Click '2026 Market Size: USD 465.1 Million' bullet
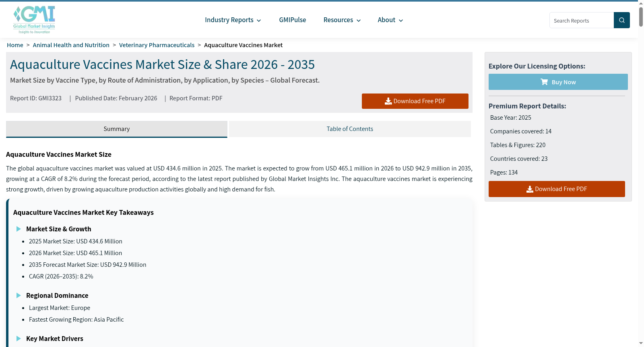The image size is (644, 347). [75, 253]
